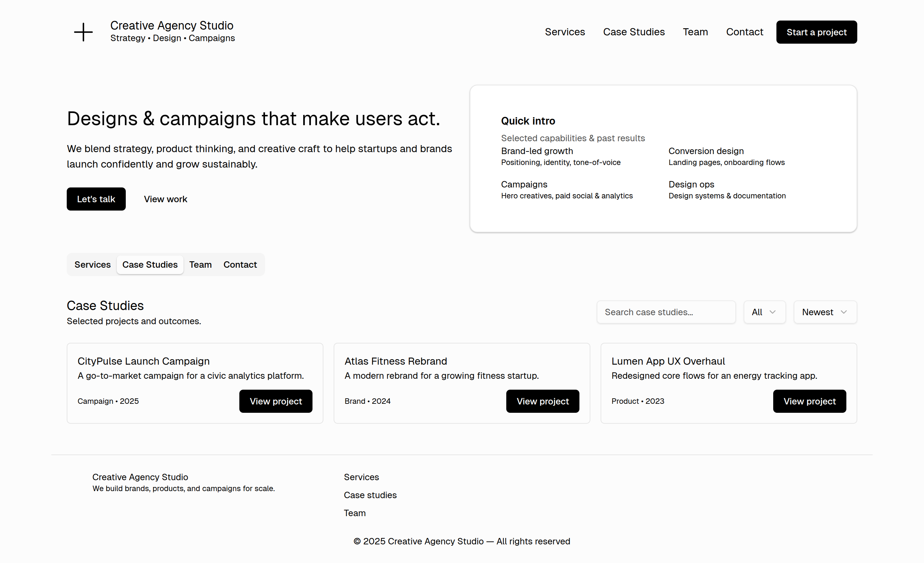Expand the Newest sort dropdown

pyautogui.click(x=825, y=312)
